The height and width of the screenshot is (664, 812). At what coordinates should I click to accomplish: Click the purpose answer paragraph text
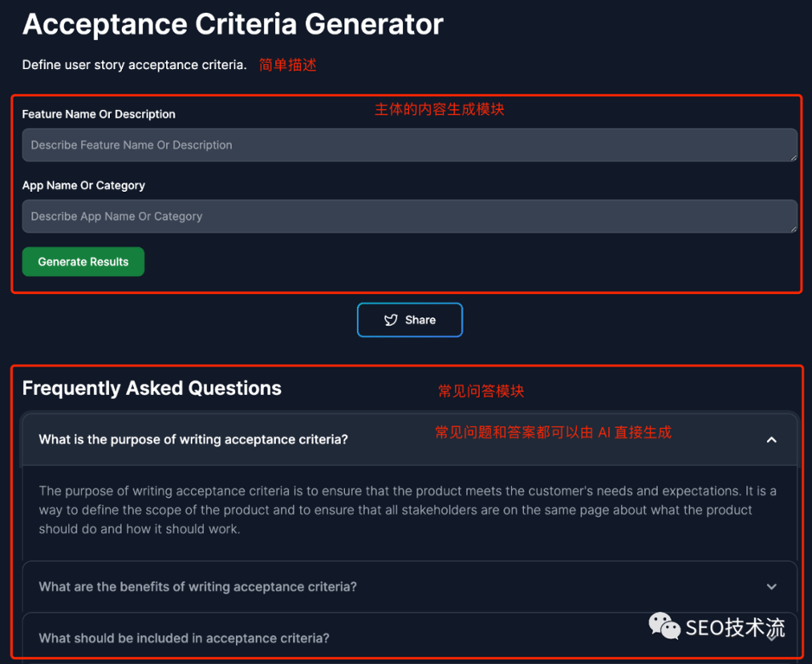[406, 510]
